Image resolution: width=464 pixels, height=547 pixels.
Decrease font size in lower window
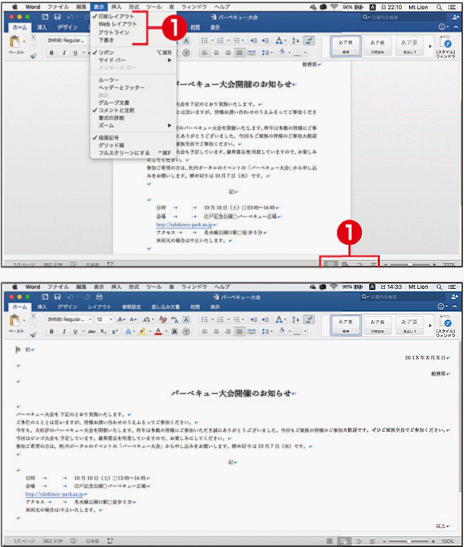pos(133,319)
